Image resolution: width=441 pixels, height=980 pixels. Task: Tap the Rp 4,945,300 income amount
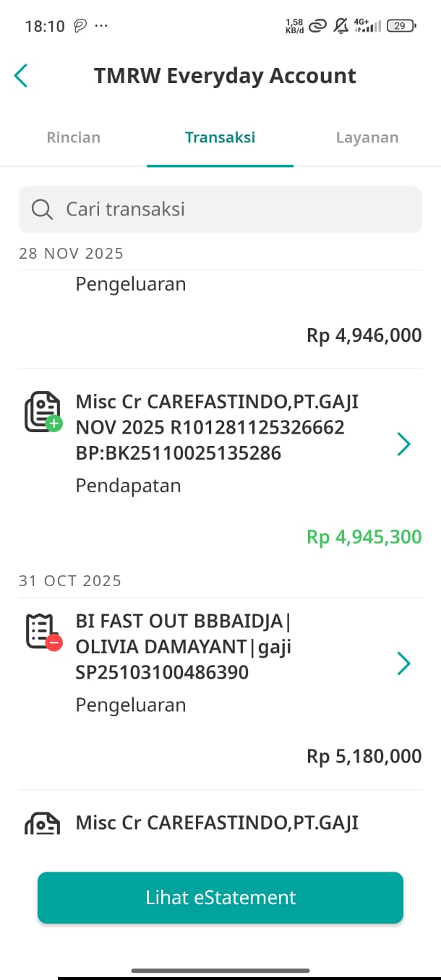pyautogui.click(x=364, y=537)
